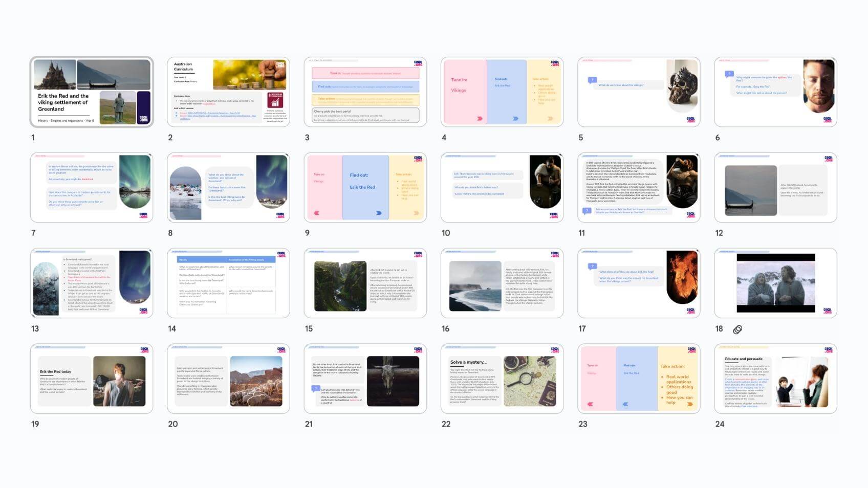The image size is (868, 488).
Task: Select the video slide 18
Action: (x=775, y=283)
